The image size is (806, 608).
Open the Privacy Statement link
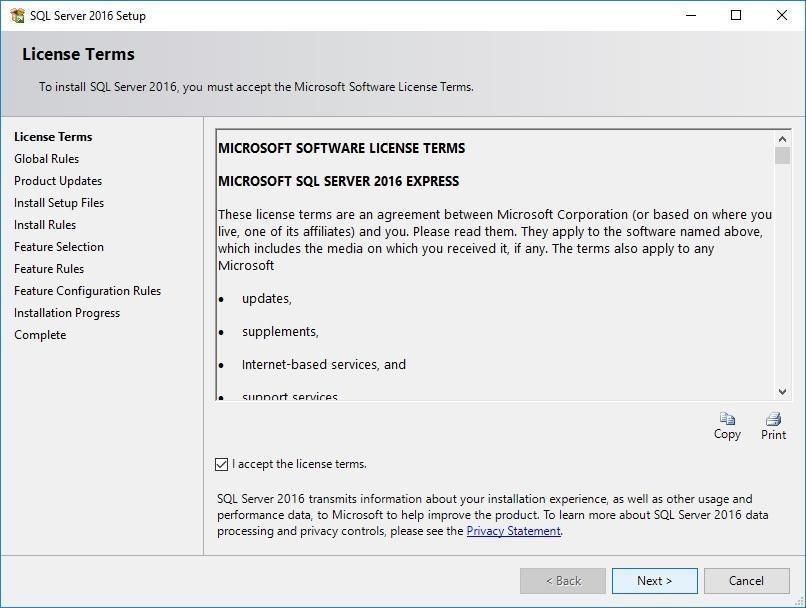click(x=513, y=531)
